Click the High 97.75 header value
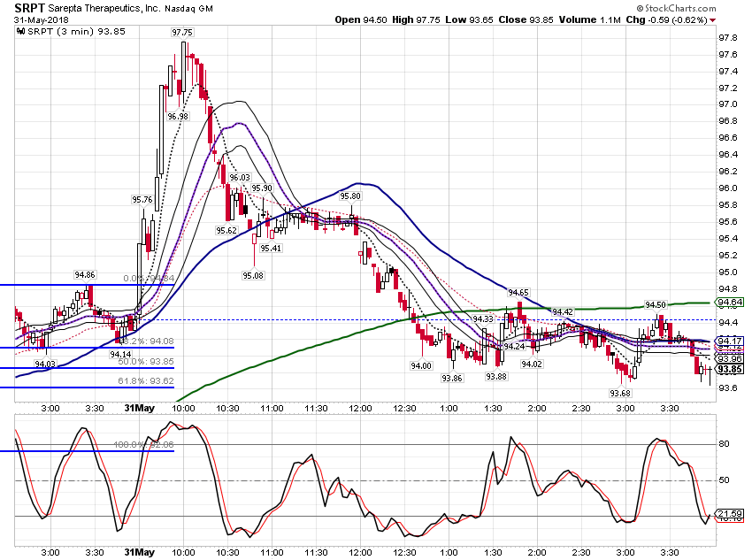 [x=416, y=19]
